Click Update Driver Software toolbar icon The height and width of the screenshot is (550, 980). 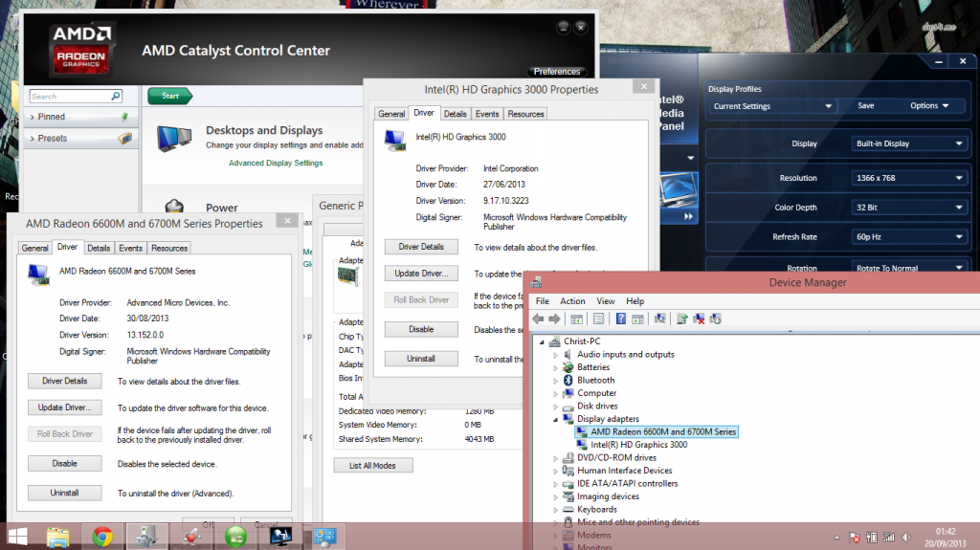(681, 319)
